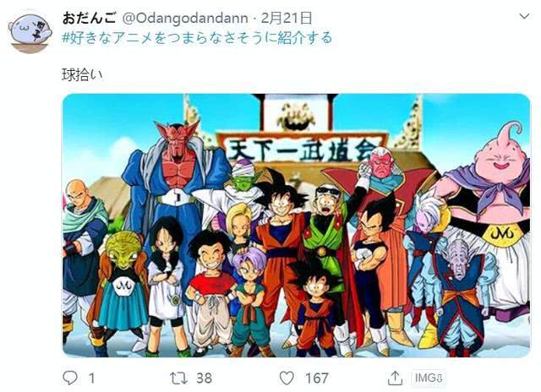View the retweet count 38
The image size is (541, 392).
[204, 378]
